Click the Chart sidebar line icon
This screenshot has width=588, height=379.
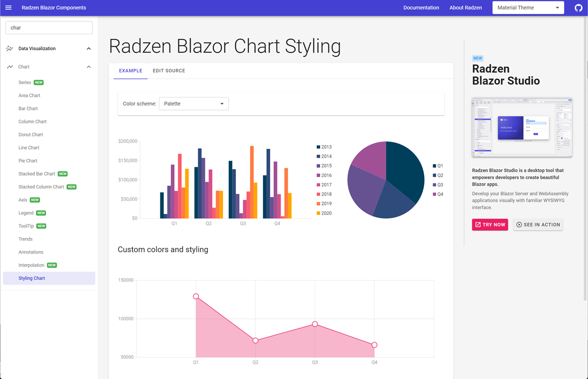coord(10,66)
